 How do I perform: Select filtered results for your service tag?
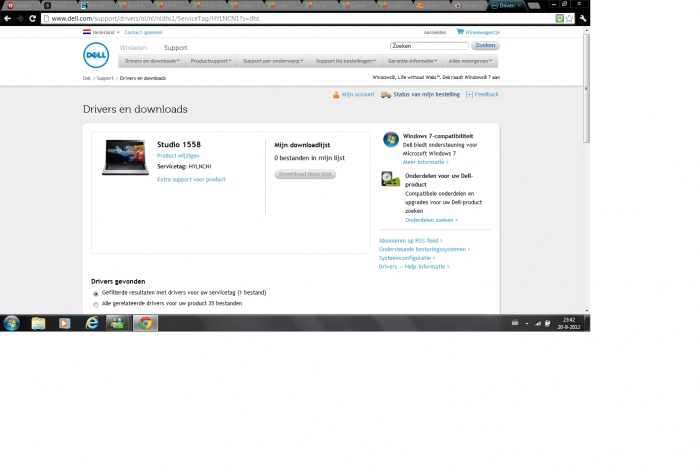point(96,293)
